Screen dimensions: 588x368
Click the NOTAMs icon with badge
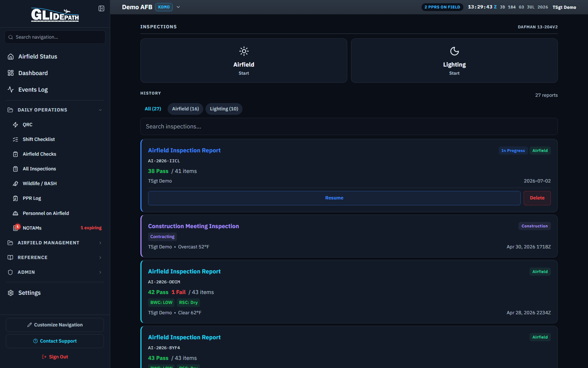[x=16, y=228]
